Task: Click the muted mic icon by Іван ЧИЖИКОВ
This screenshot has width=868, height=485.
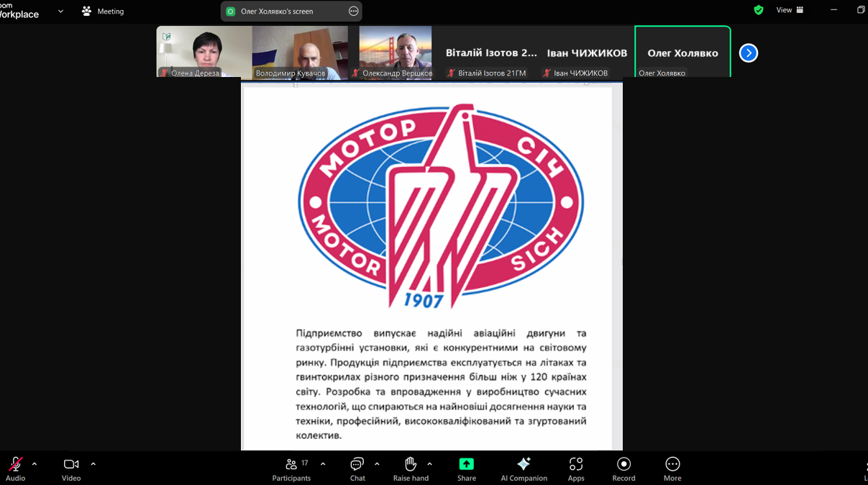Action: point(547,73)
